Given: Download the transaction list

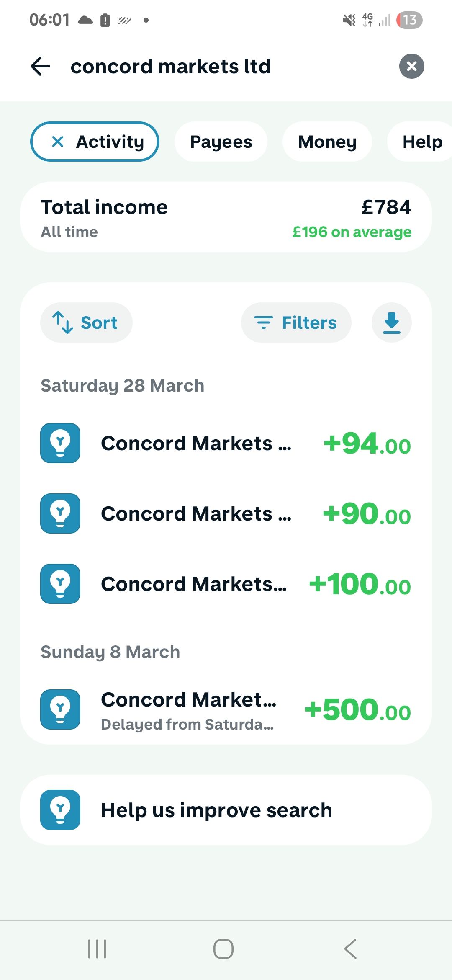Looking at the screenshot, I should coord(391,322).
